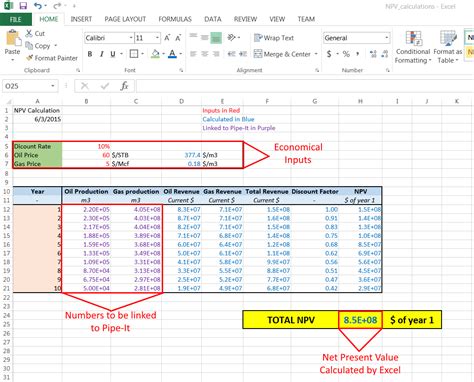
Task: Switch to the FORMULAS tab
Action: (x=175, y=19)
